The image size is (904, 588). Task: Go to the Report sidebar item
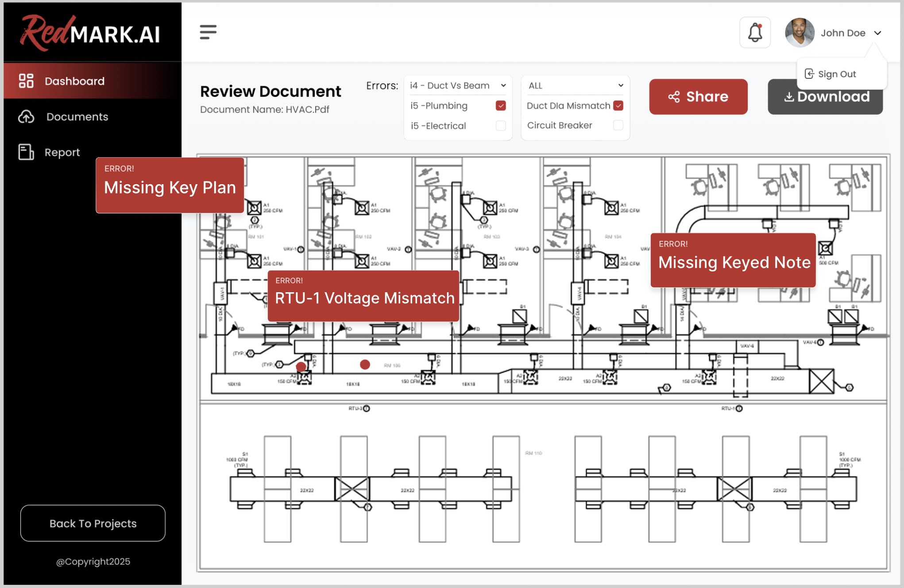(x=62, y=152)
